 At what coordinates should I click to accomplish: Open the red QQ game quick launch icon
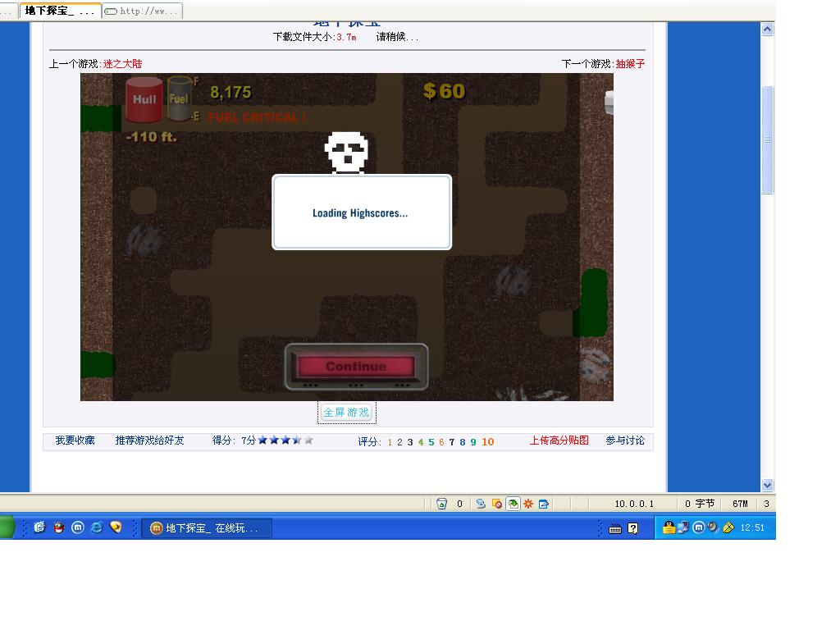tap(59, 527)
